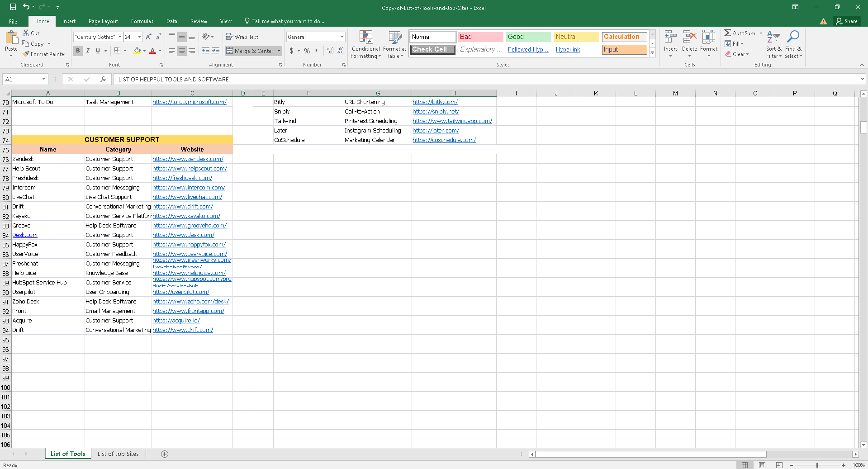This screenshot has width=868, height=469.
Task: Click the zoom slider handle
Action: click(817, 465)
